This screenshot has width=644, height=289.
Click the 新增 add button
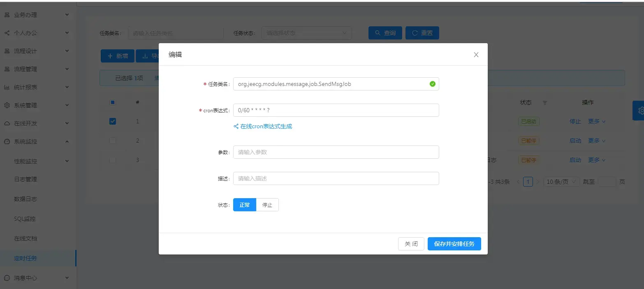(118, 56)
